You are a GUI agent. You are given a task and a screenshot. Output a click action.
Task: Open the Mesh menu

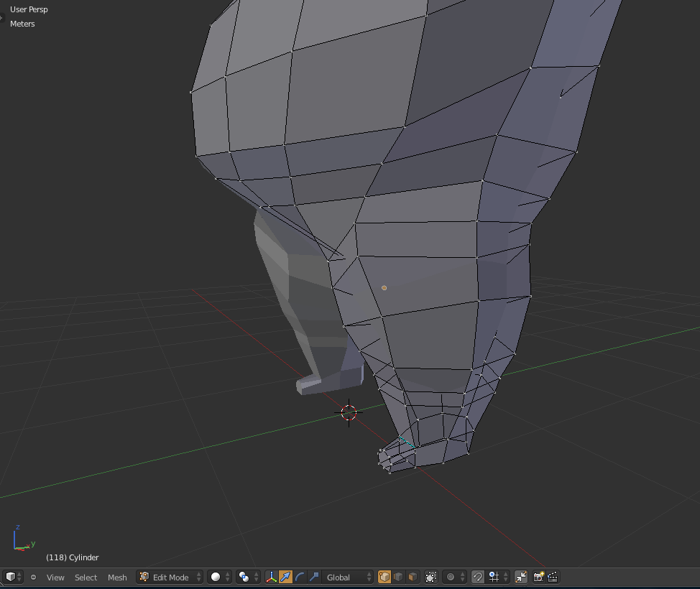click(x=117, y=578)
